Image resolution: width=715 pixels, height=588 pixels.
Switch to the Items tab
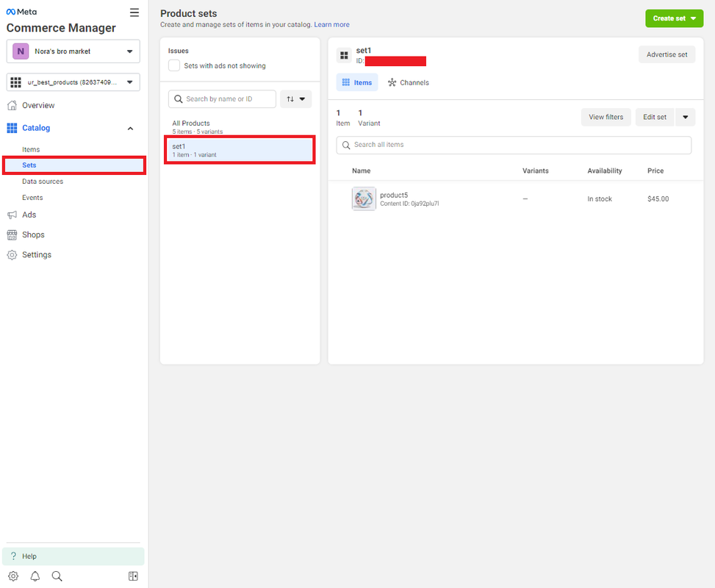click(357, 82)
